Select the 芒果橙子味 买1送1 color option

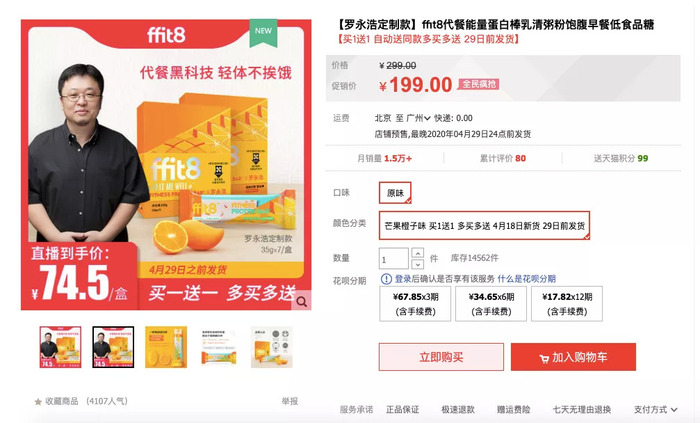click(484, 225)
